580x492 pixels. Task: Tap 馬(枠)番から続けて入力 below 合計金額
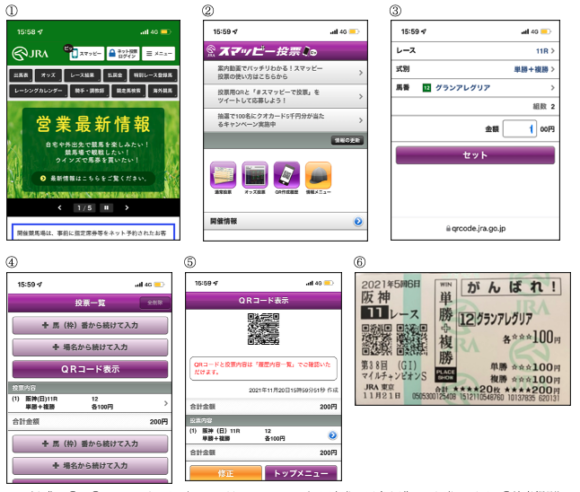[x=90, y=444]
